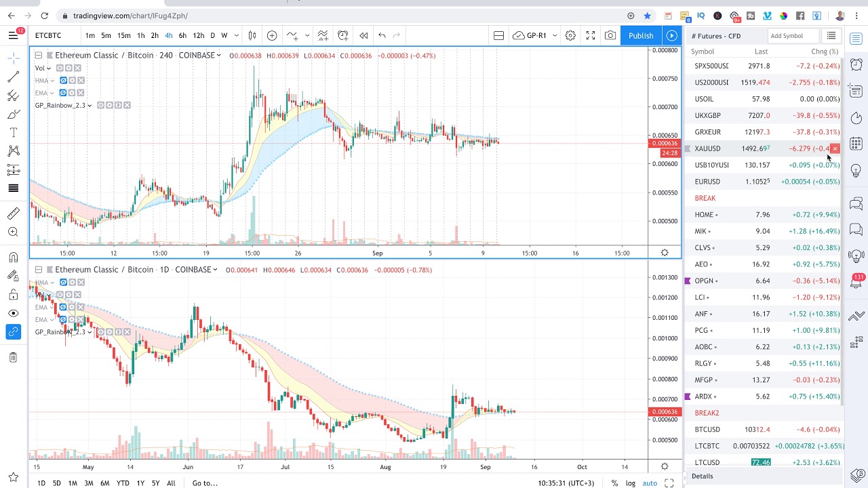Expand GP_Rainbow_2.3 dropdown in top chart
This screenshot has width=868, height=488.
pyautogui.click(x=90, y=105)
